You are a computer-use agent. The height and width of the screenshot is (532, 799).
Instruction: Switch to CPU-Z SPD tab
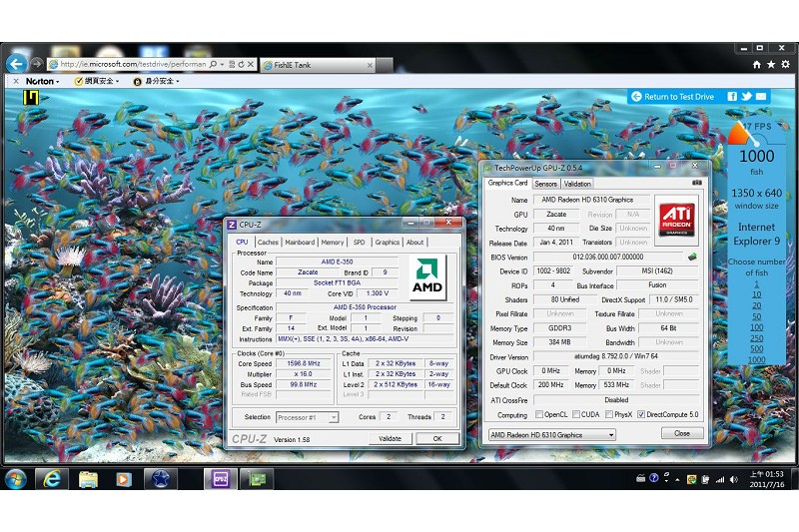[360, 243]
